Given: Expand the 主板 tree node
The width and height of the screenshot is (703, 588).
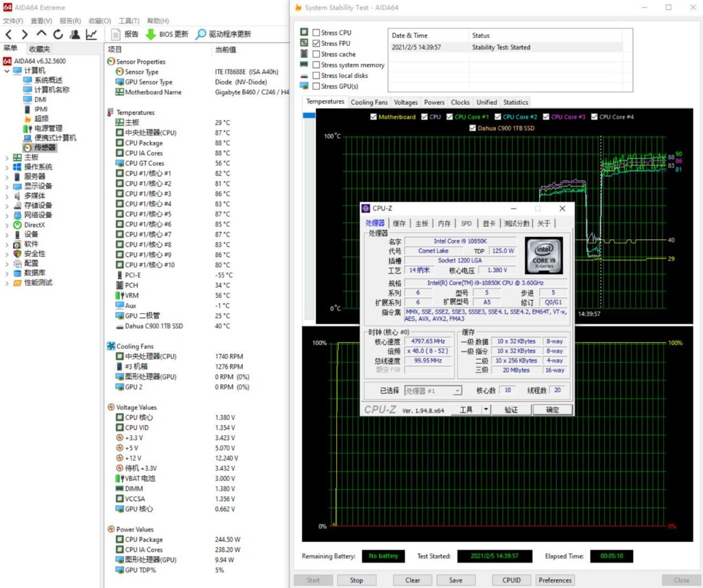Looking at the screenshot, I should pyautogui.click(x=8, y=158).
